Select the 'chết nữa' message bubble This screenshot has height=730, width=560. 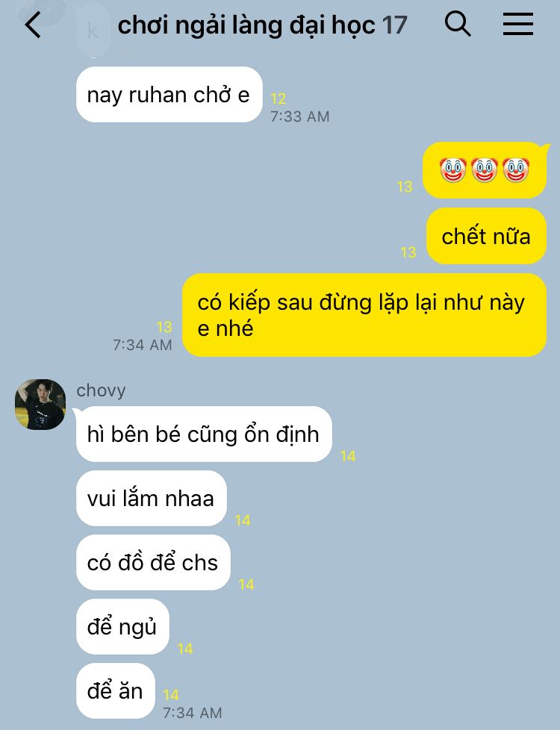[486, 236]
